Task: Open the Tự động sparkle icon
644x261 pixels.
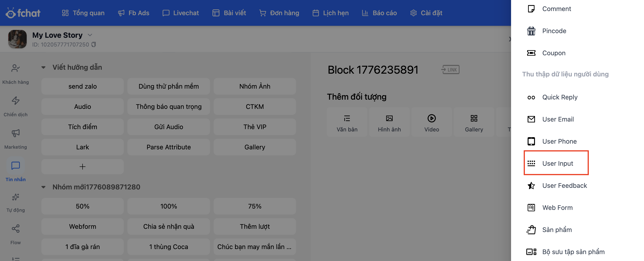Action: (x=15, y=197)
